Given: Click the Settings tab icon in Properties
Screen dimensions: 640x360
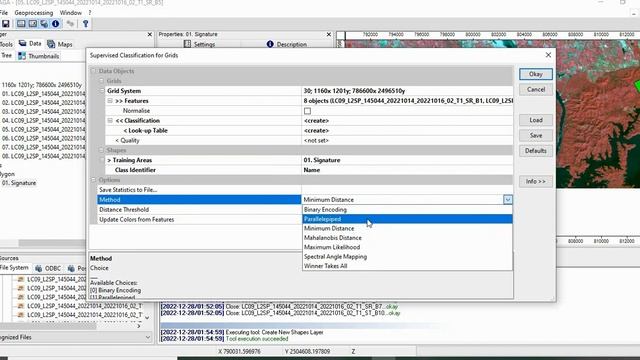Looking at the screenshot, I should 187,44.
